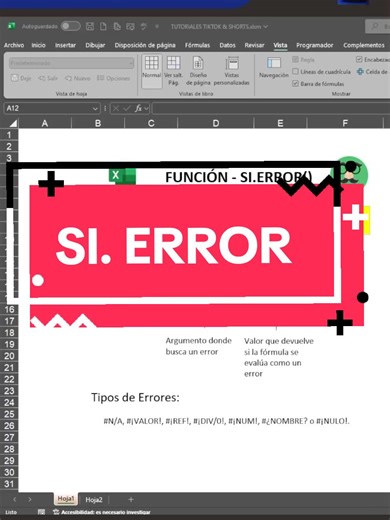
Task: Click the Insert function fx icon
Action: (139, 108)
